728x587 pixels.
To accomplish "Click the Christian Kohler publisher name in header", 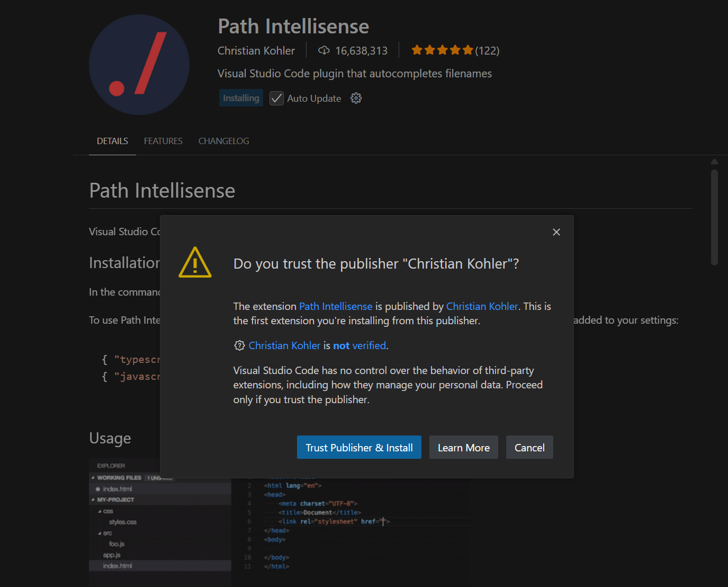I will (x=256, y=50).
